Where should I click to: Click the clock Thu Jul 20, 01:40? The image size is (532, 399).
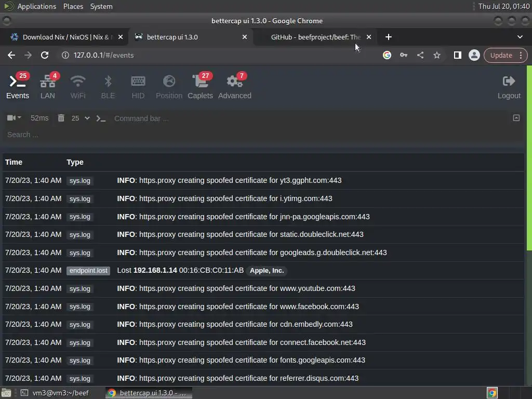[504, 6]
